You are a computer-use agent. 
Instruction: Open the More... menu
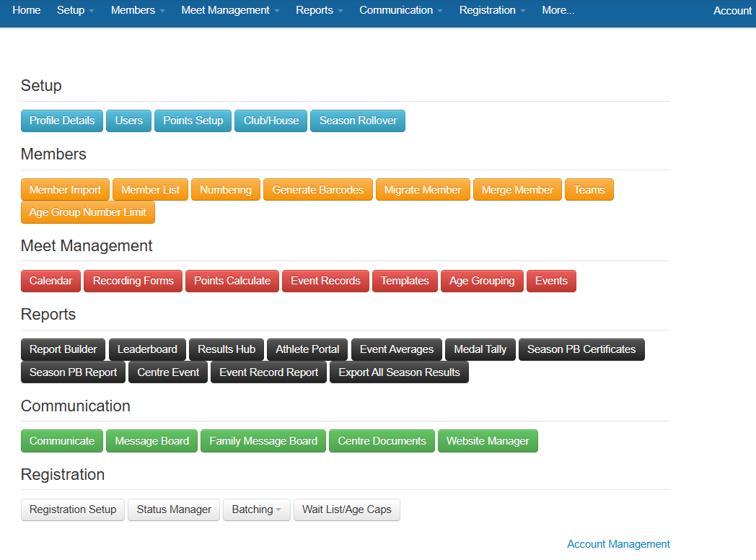click(558, 10)
